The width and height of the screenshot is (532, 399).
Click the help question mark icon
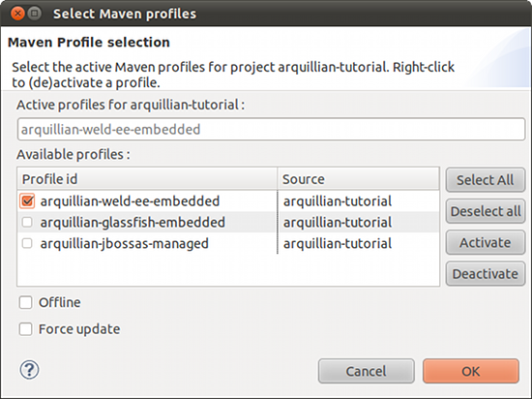point(30,370)
